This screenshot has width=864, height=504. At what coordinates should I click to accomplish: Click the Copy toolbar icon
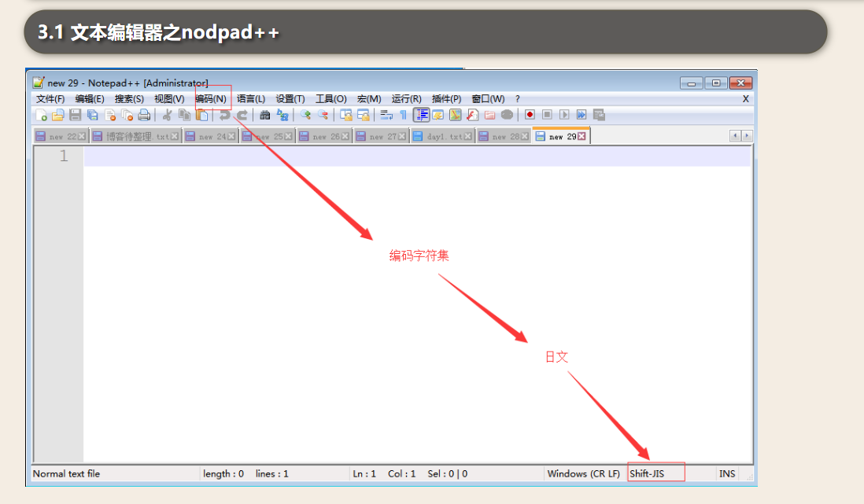click(x=185, y=115)
